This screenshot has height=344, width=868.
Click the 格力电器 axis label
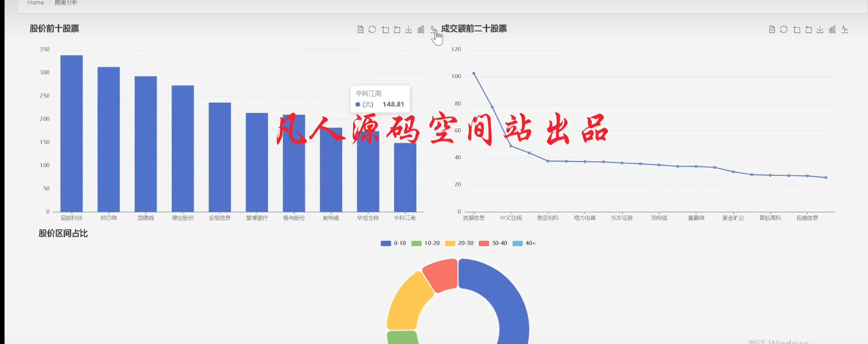pyautogui.click(x=585, y=218)
